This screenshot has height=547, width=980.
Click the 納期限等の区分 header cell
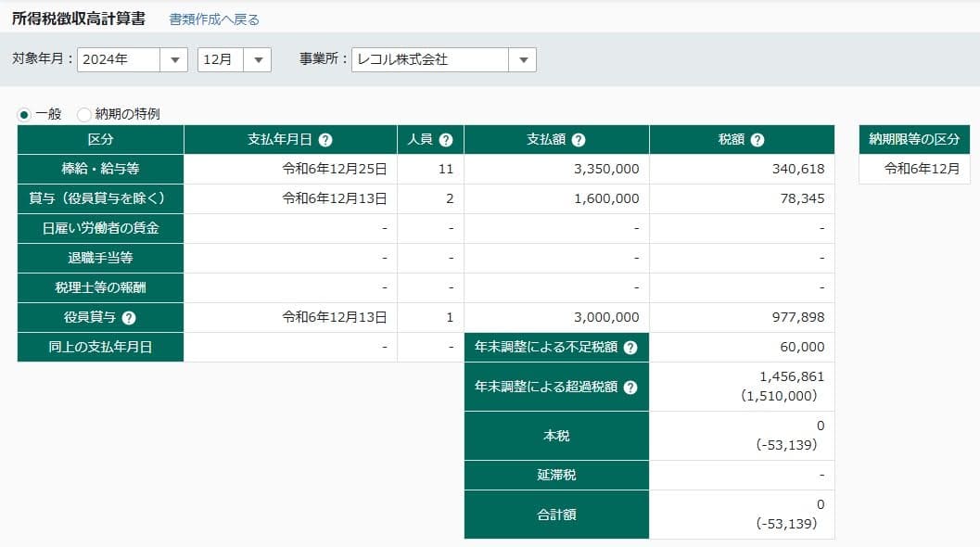tap(913, 140)
